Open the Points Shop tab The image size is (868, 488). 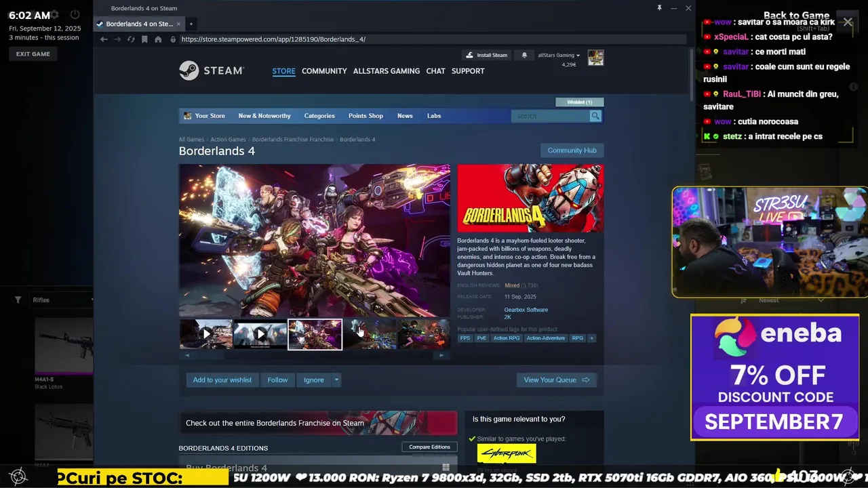click(x=366, y=116)
